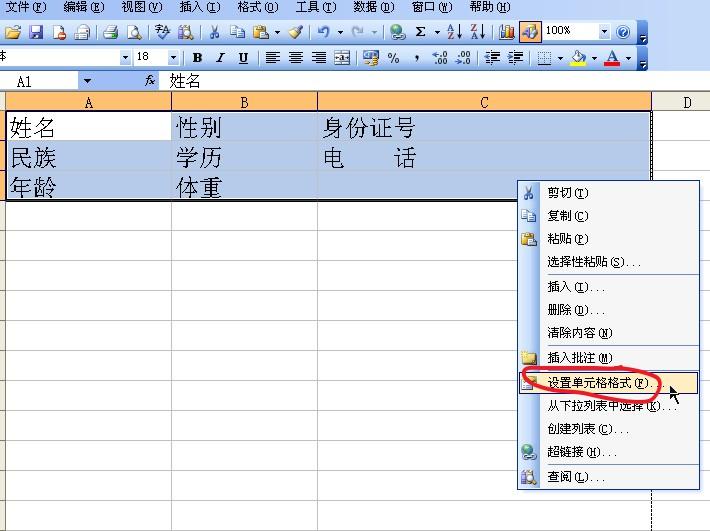Sort ascending with A-Z icon

click(454, 32)
